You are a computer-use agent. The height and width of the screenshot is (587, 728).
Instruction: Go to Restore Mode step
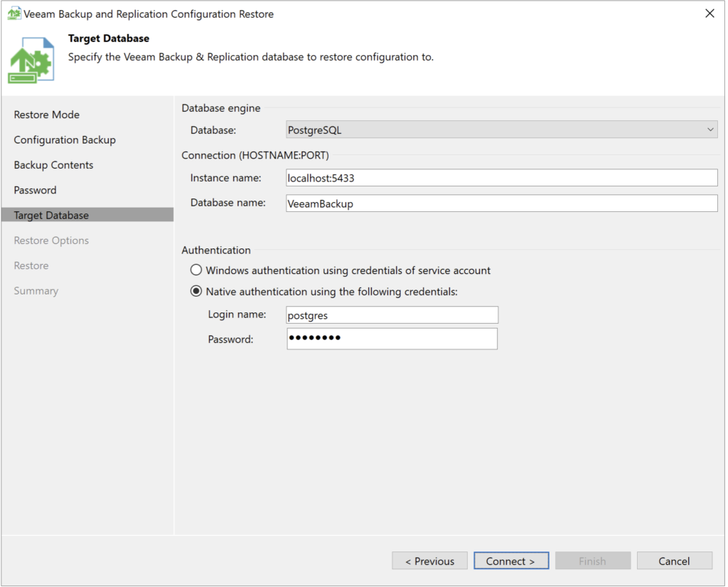(46, 115)
